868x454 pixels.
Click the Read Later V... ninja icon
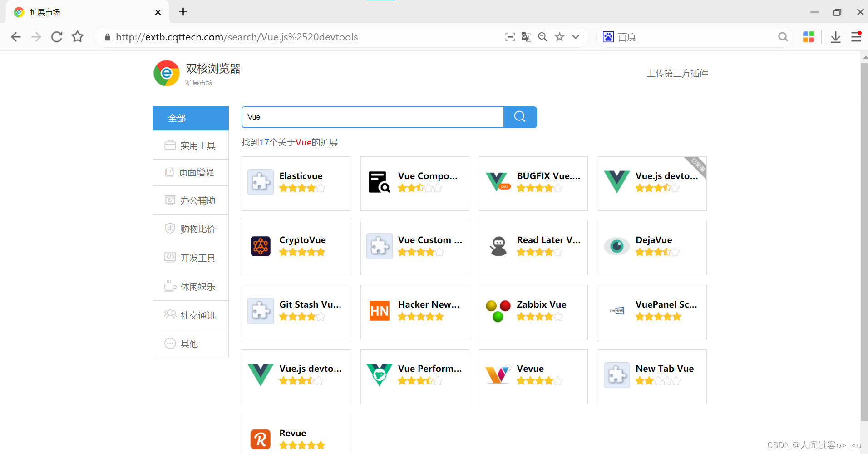pos(498,246)
